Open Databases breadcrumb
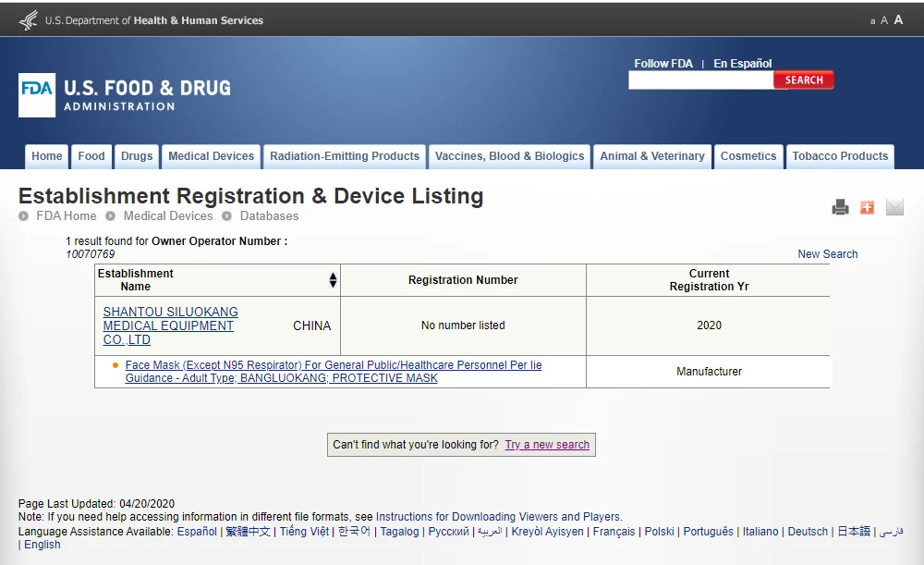924x565 pixels. point(269,215)
